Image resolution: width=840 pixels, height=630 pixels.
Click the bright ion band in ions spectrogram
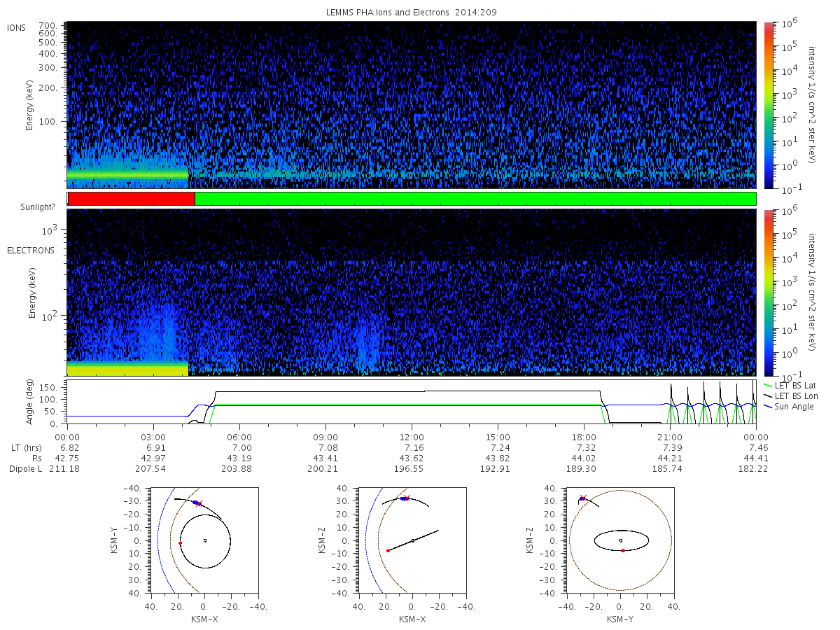pos(128,176)
